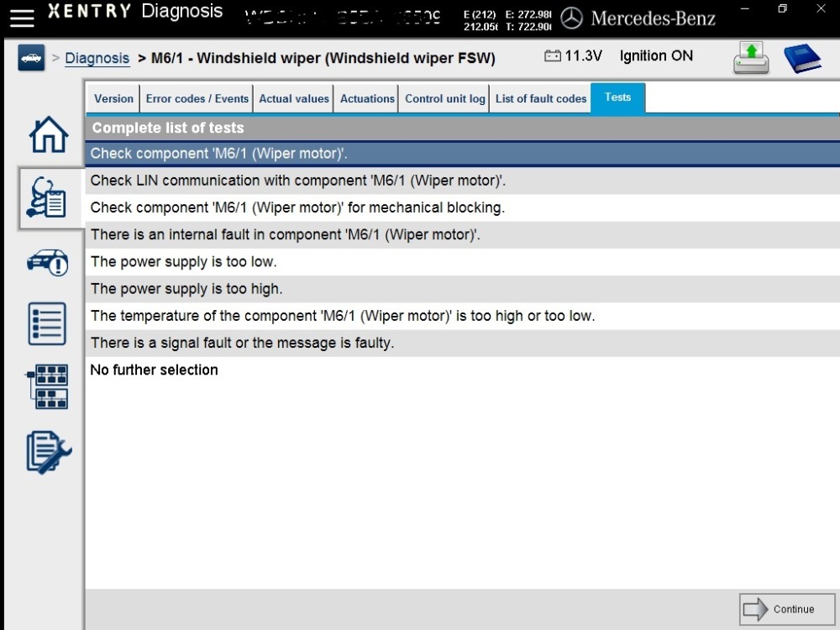Select 'There is a signal fault' row
Image resolution: width=840 pixels, height=630 pixels.
(x=462, y=343)
